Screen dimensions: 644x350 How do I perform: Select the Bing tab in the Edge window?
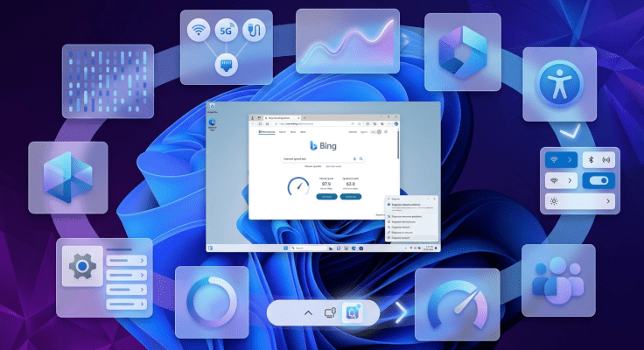(282, 118)
